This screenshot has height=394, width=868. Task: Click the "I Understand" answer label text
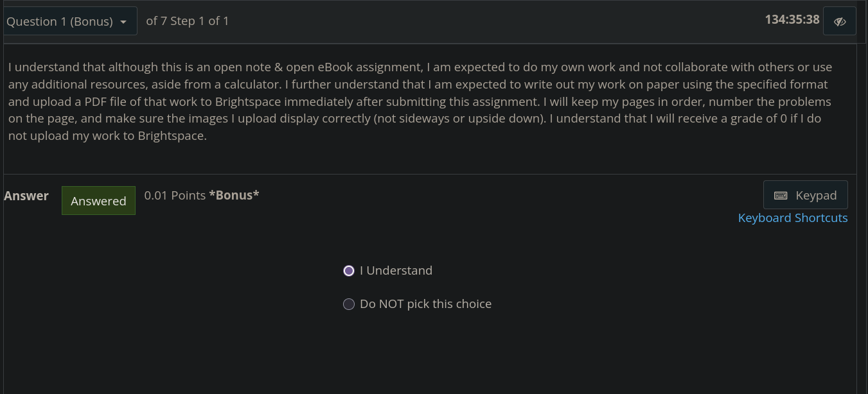[396, 271]
